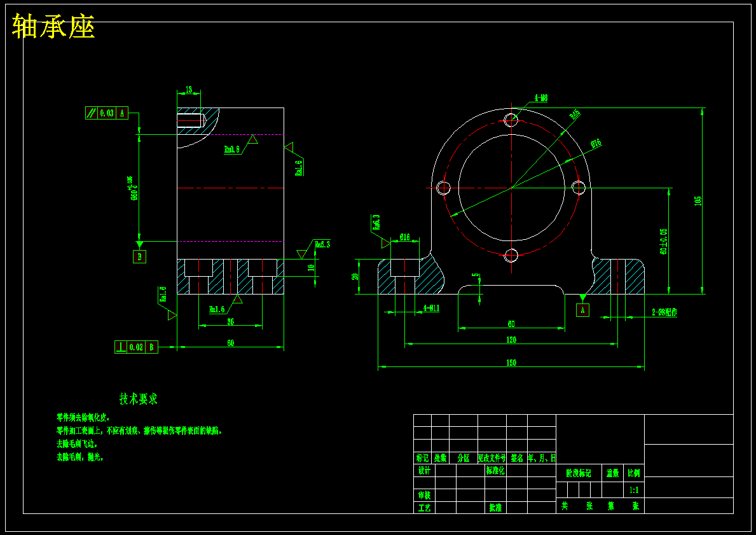Select the "工艺" title block cell
Screen dimensions: 756x535
click(424, 508)
